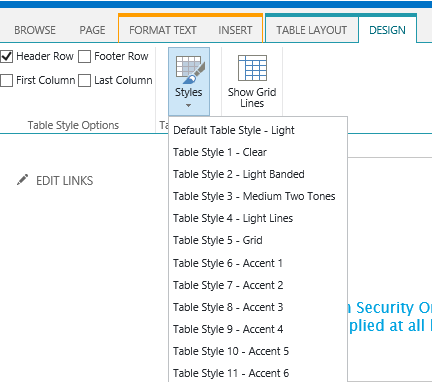Click the pencil icon beside EDIT LINKS
Viewport: 432px width, 382px height.
[x=22, y=180]
